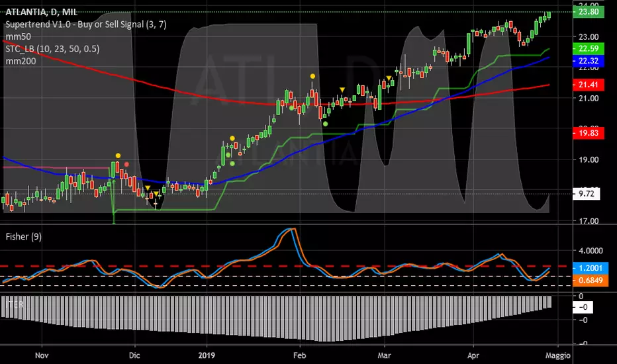Click the green 22.59 supertrend value tag

point(589,48)
